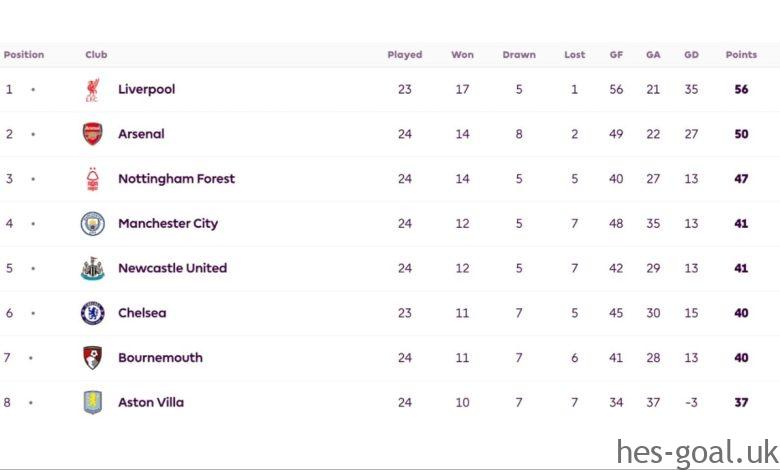The height and width of the screenshot is (470, 780).
Task: Click the hes-goal.uk watermark text
Action: (695, 452)
